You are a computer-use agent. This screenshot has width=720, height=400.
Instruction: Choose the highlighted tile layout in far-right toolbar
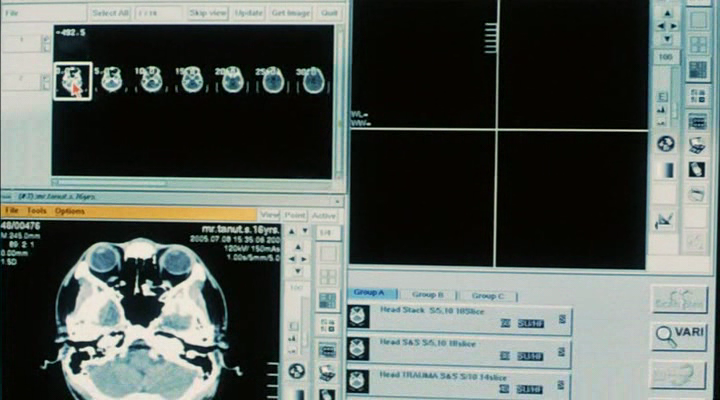[x=698, y=70]
